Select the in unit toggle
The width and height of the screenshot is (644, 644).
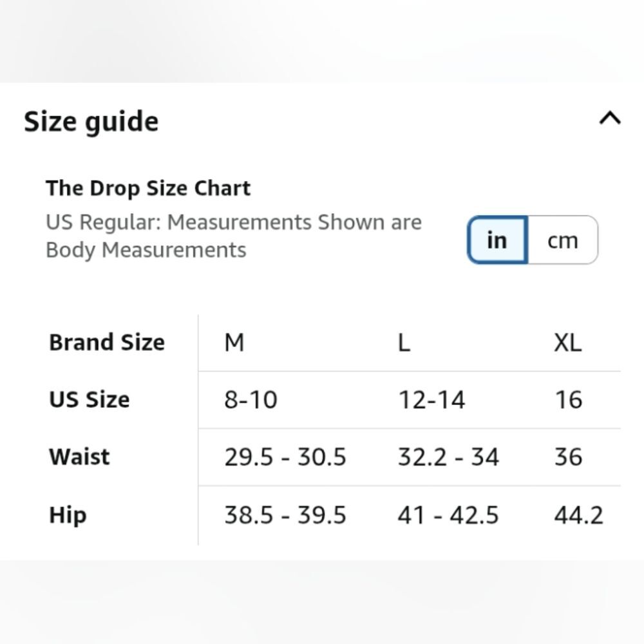point(497,240)
